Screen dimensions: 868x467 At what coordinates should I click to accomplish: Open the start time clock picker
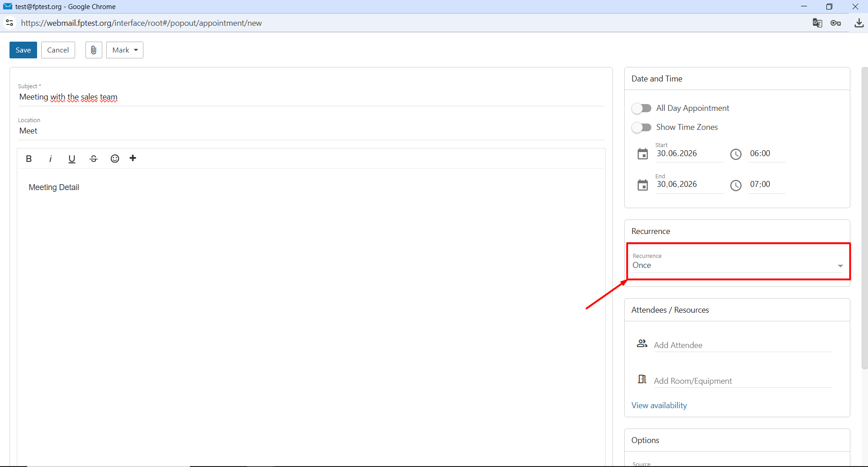[x=736, y=154]
